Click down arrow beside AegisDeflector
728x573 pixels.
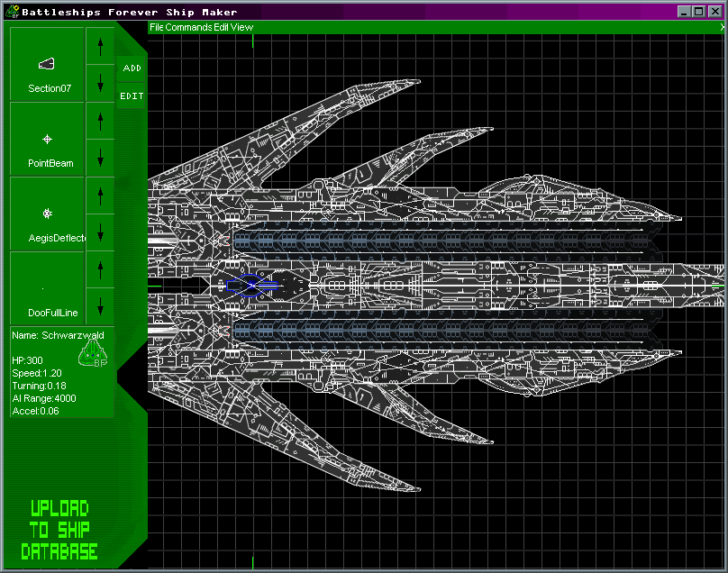100,232
